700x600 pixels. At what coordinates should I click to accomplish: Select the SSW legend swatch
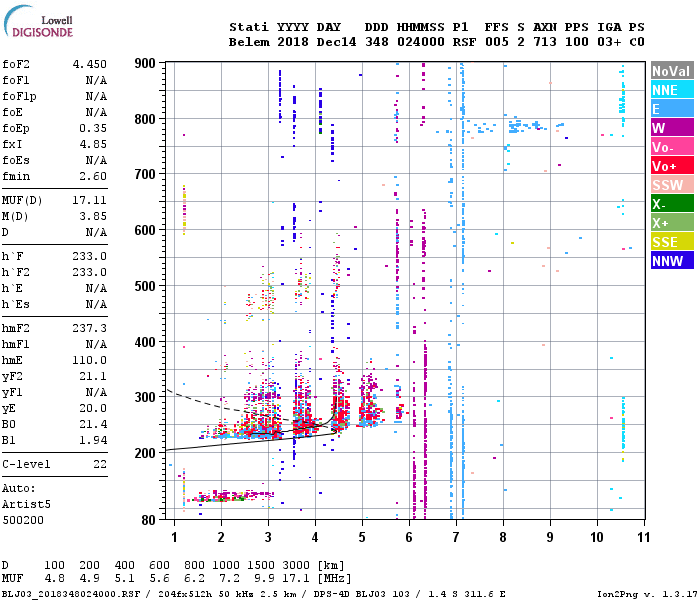672,184
